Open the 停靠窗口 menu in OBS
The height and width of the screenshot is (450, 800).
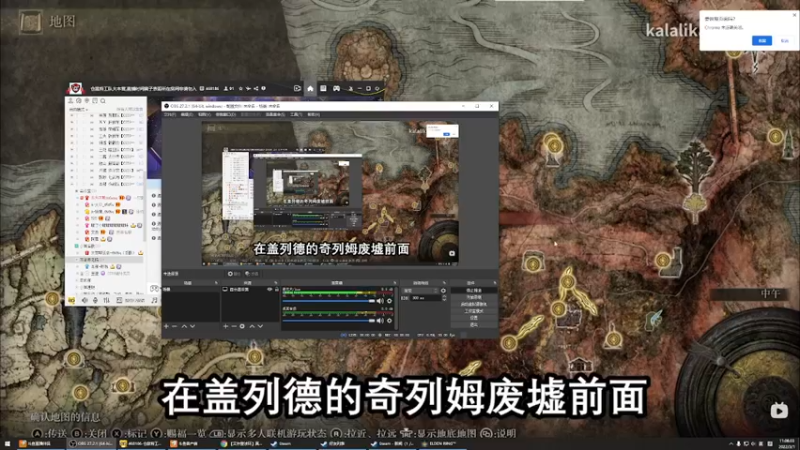(x=226, y=115)
